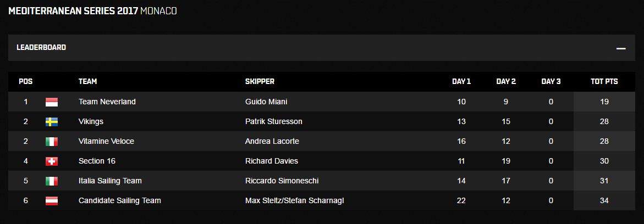
Task: Click the LEADERBOARD section title
Action: click(x=41, y=48)
